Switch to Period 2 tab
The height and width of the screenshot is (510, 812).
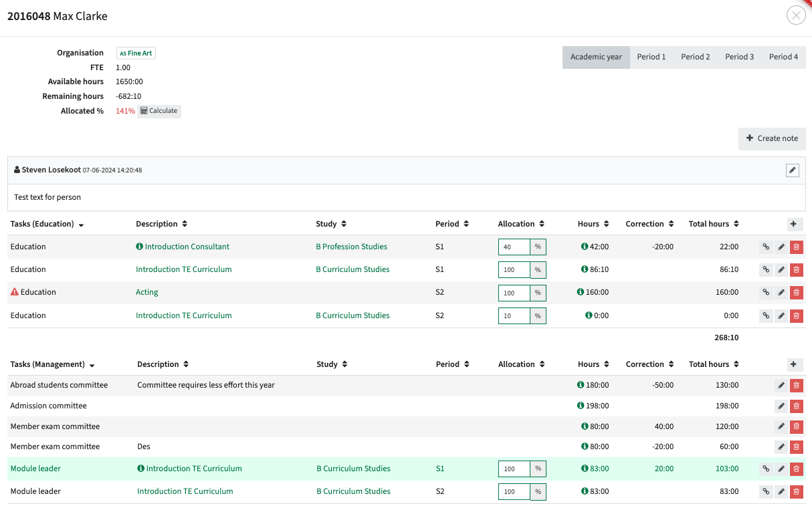pos(696,57)
